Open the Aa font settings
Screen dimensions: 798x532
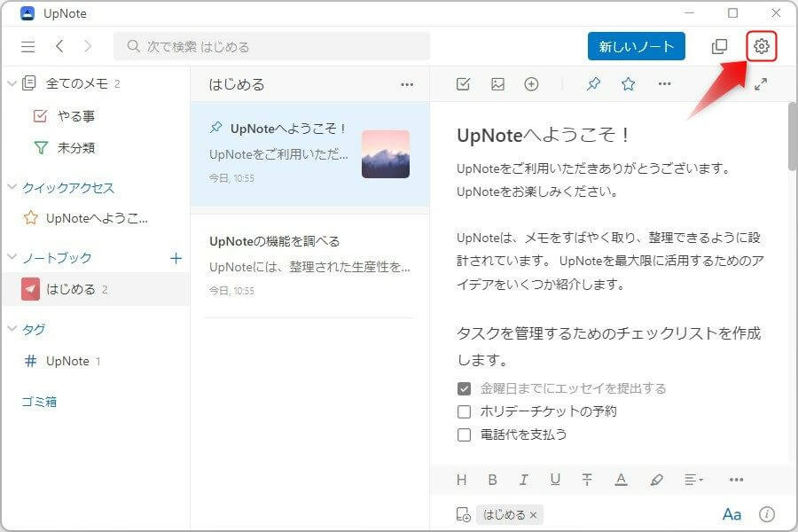pos(731,514)
